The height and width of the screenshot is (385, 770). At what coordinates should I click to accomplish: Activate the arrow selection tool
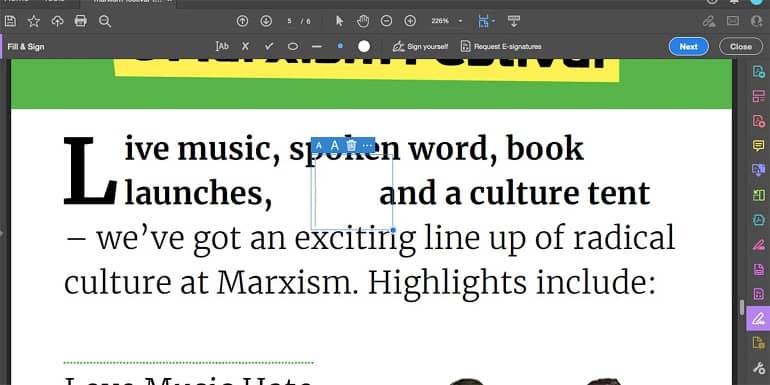point(339,21)
